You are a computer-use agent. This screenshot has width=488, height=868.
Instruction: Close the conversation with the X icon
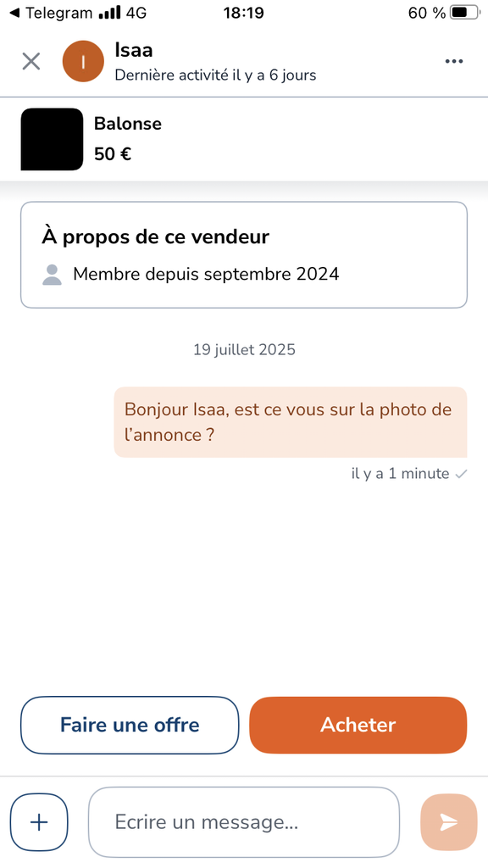tap(31, 61)
